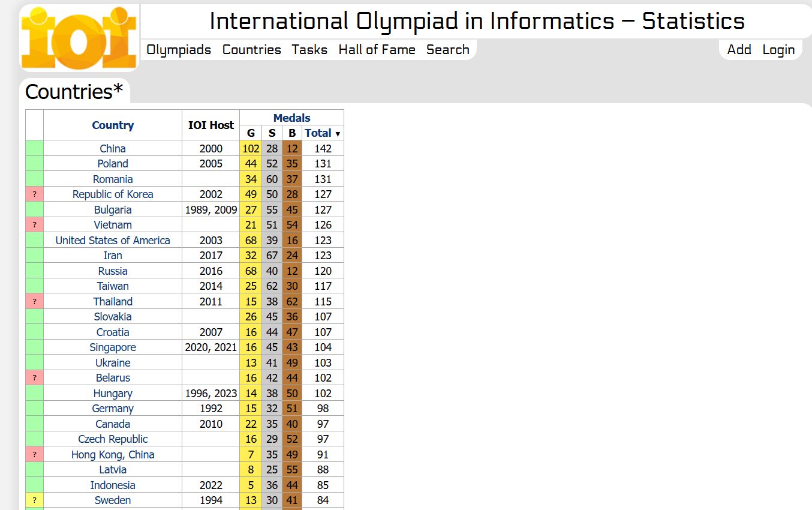
Task: Click red question mark beside Thailand
Action: tap(35, 302)
